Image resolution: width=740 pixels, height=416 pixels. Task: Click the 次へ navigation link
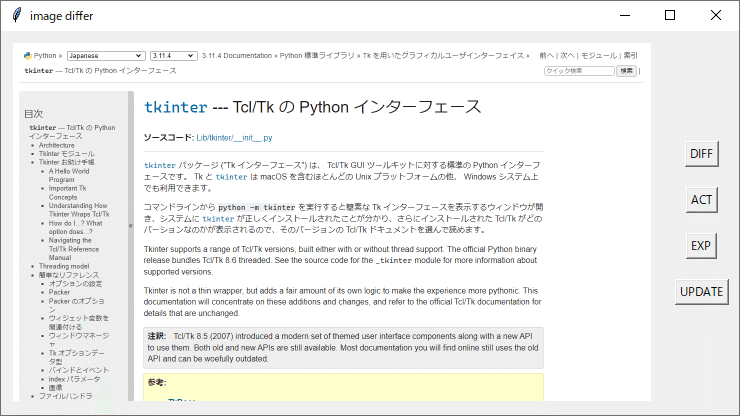567,56
